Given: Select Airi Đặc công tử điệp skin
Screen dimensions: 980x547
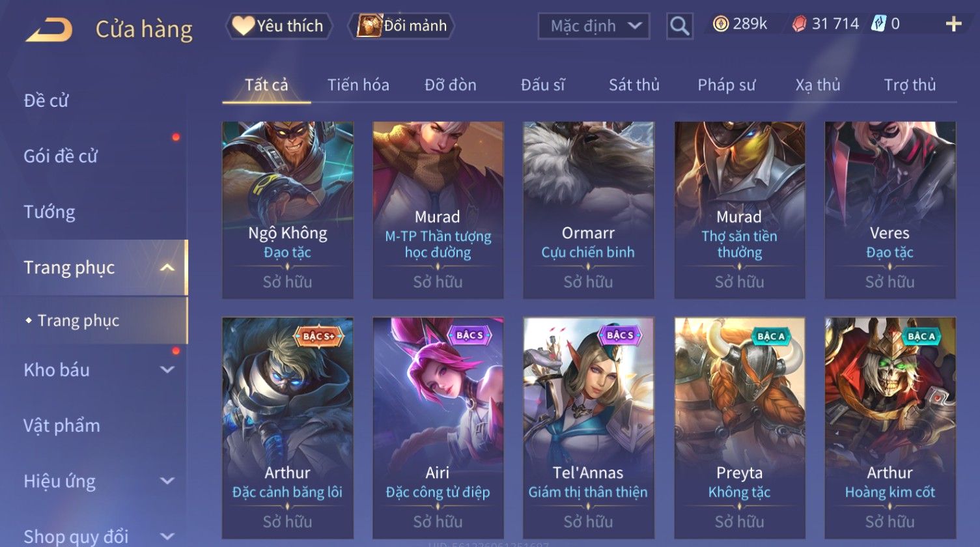Looking at the screenshot, I should [x=438, y=427].
